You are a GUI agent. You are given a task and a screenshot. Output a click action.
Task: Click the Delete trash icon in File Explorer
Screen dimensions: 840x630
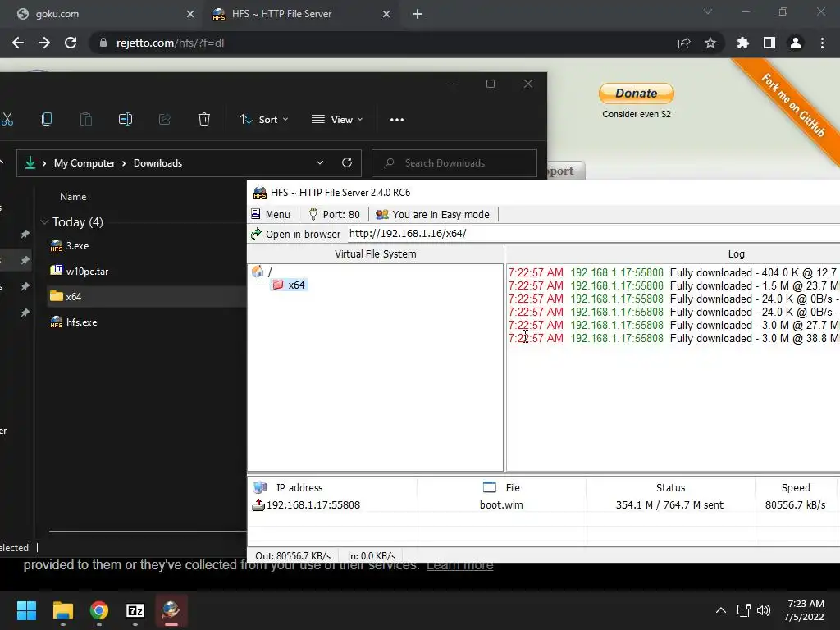pyautogui.click(x=204, y=119)
